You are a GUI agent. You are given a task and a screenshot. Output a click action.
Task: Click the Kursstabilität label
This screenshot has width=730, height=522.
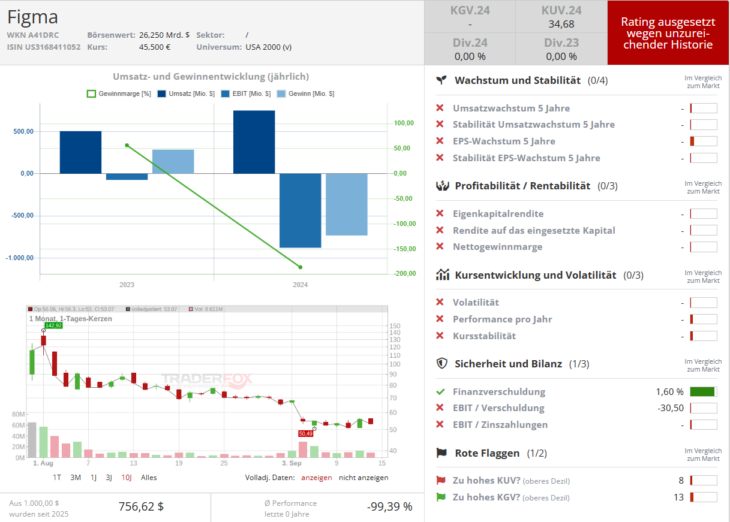tap(484, 336)
